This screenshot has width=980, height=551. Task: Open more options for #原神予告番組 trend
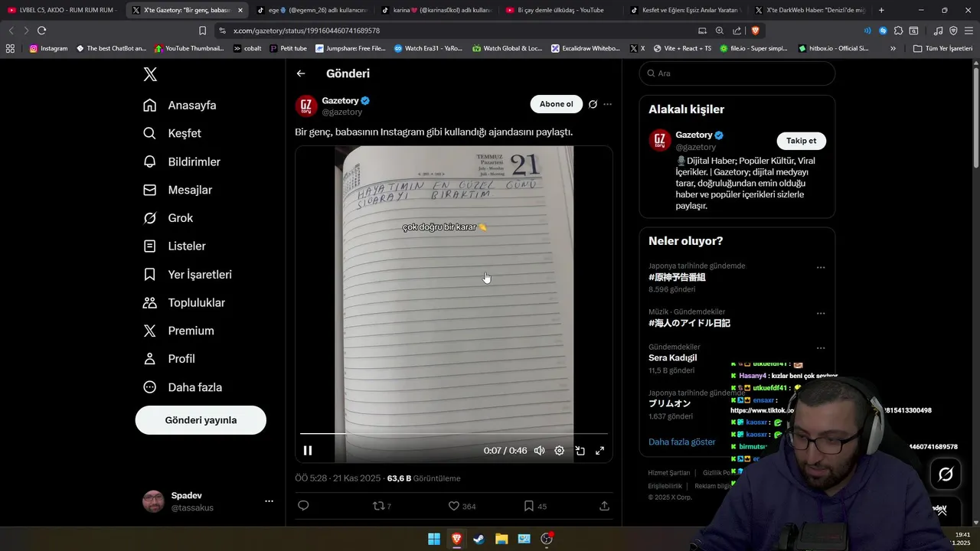[821, 268]
